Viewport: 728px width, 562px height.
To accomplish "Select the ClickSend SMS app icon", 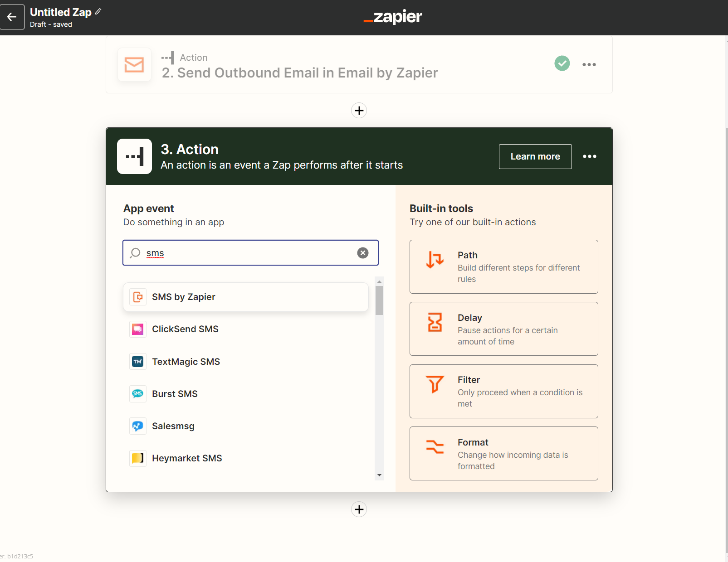I will coord(138,329).
